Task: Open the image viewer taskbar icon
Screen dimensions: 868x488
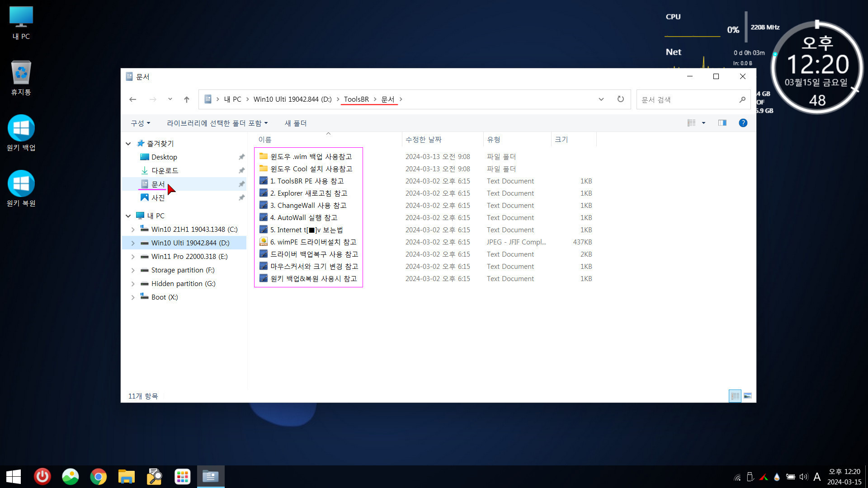Action: point(71,477)
